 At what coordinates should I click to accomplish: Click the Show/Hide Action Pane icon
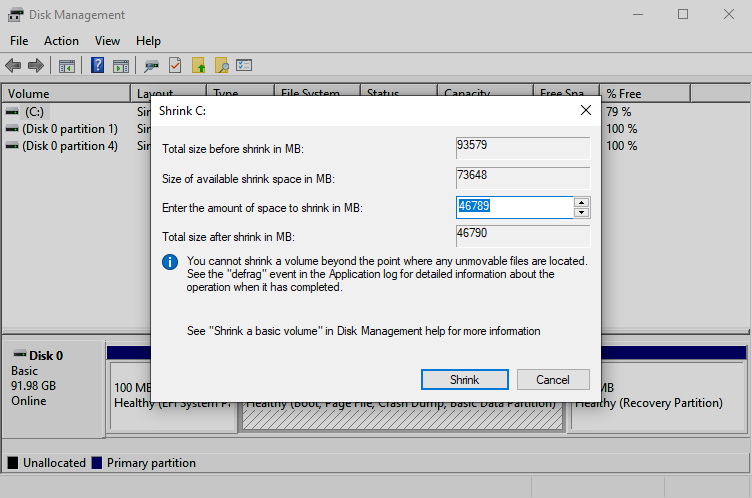[121, 66]
